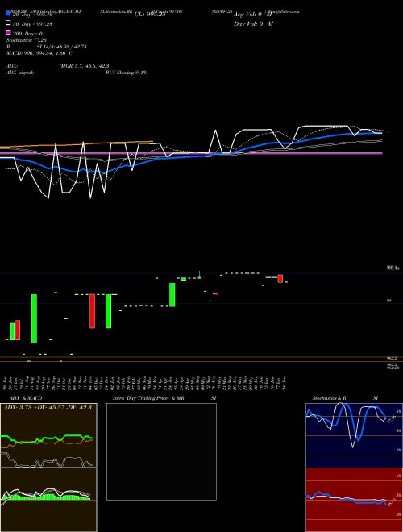Click the magenta 200 Day legend swatch

click(8, 33)
